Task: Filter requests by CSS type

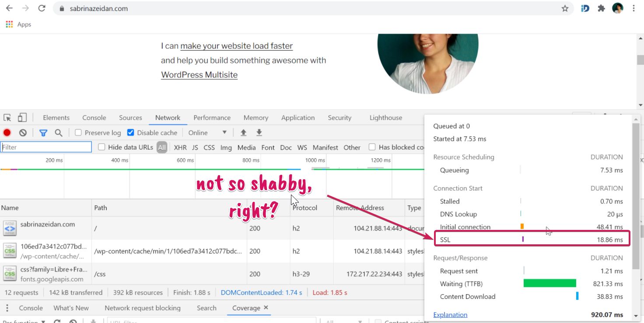Action: (x=209, y=148)
